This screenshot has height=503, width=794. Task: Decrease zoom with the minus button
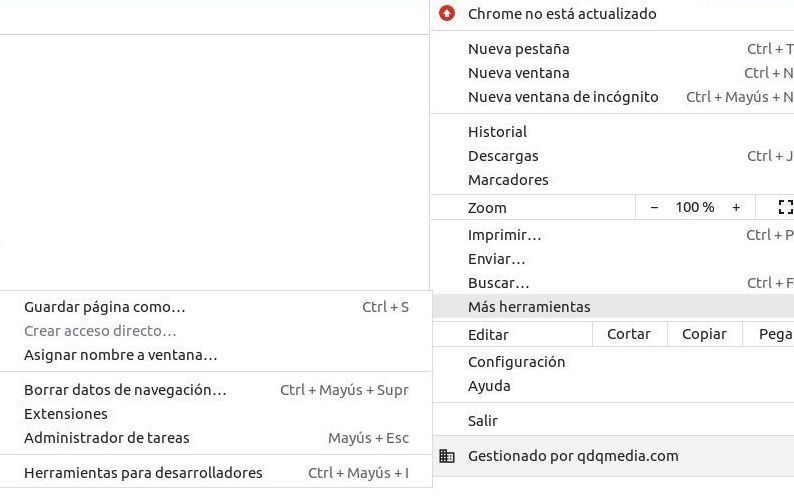tap(654, 207)
